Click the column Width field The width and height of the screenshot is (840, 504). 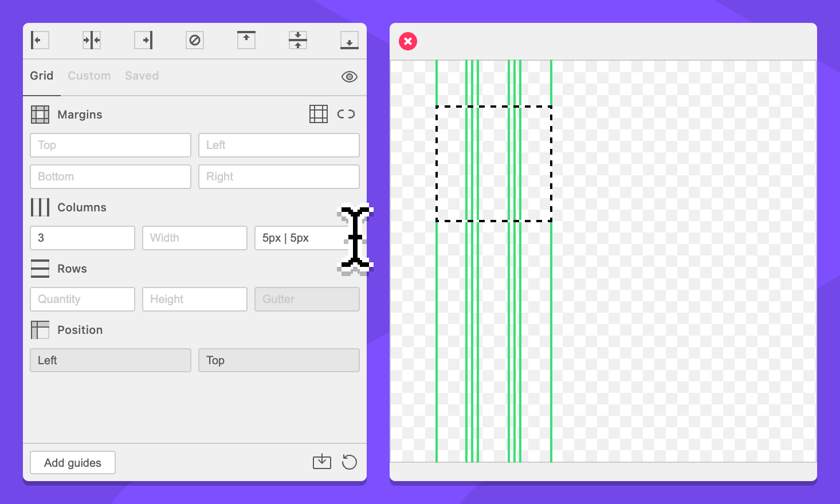(x=194, y=238)
